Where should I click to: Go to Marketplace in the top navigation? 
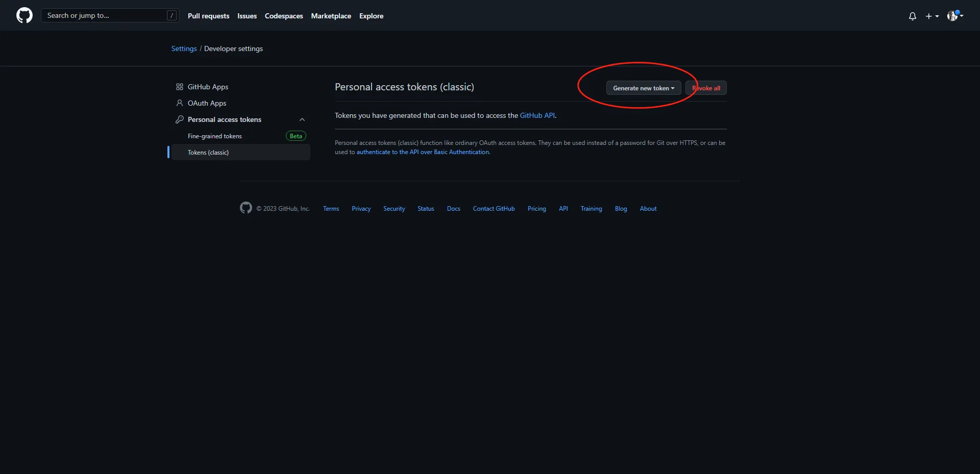click(x=331, y=16)
